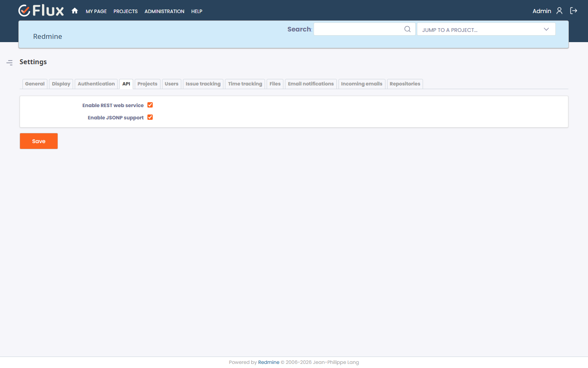Image resolution: width=588 pixels, height=368 pixels.
Task: Go to home via house icon
Action: tap(75, 11)
